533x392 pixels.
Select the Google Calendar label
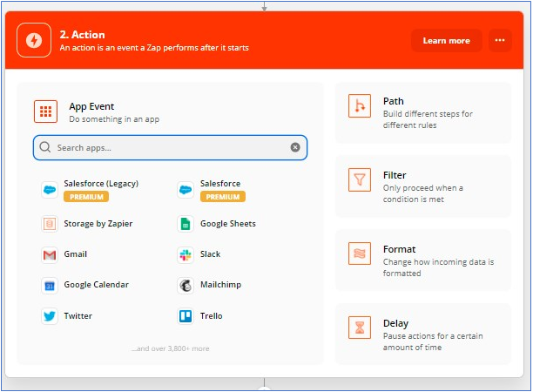click(x=97, y=285)
